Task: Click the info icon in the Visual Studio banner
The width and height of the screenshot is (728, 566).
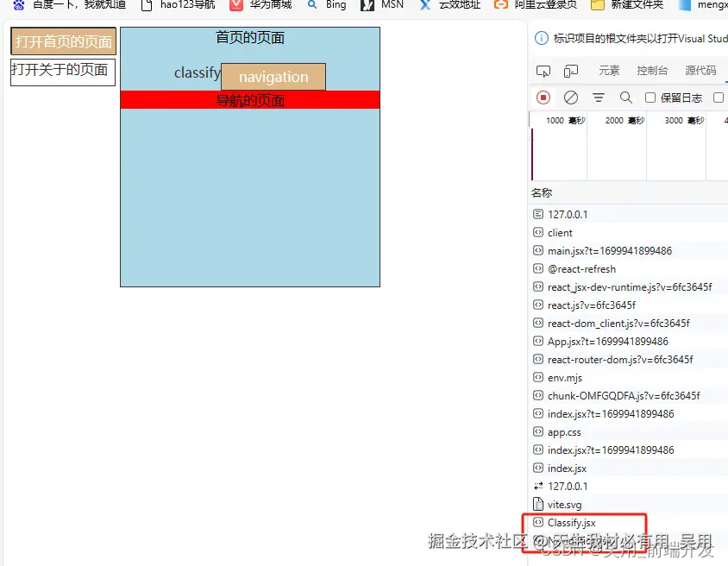Action: [542, 38]
